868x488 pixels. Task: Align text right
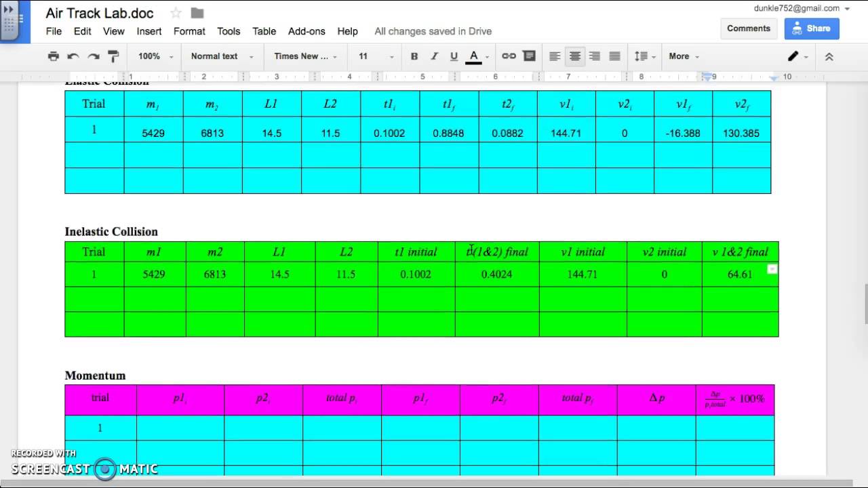(x=595, y=56)
